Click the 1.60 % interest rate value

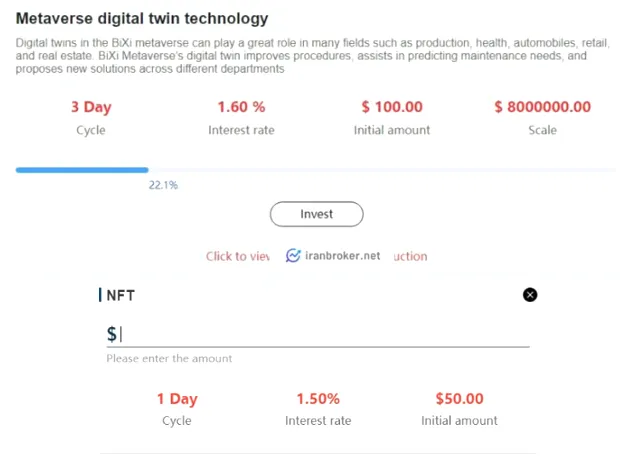(241, 107)
